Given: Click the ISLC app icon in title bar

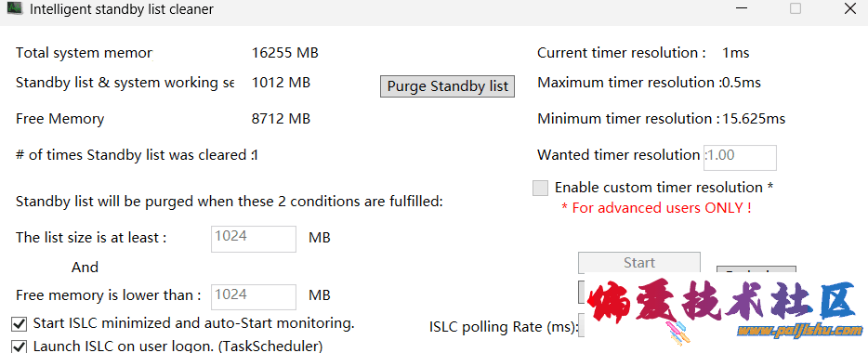Looking at the screenshot, I should (14, 8).
